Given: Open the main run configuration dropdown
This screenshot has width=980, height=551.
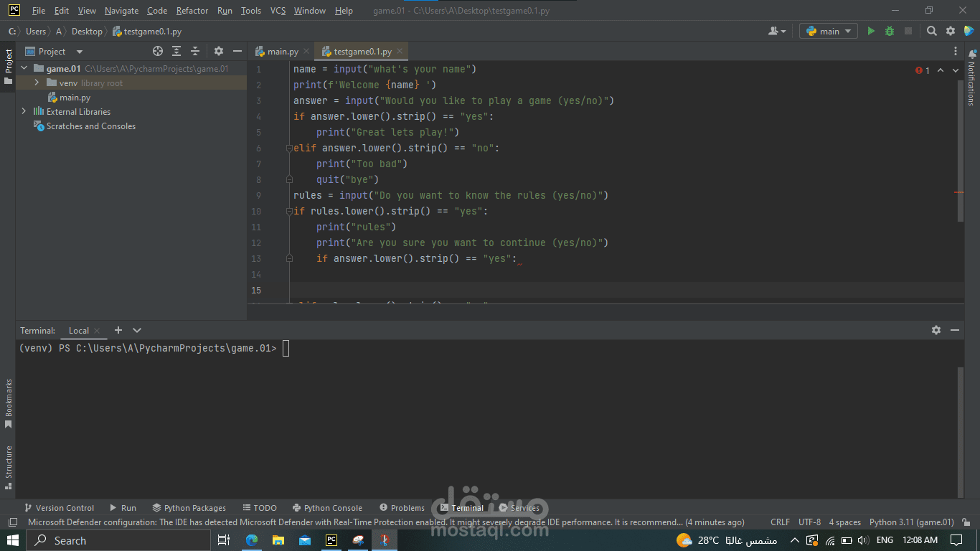Looking at the screenshot, I should [829, 31].
